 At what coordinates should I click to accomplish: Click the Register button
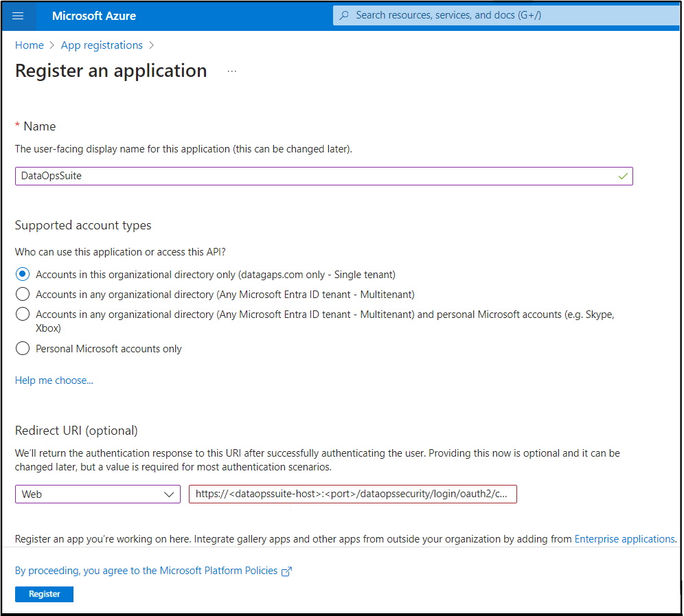click(x=44, y=594)
